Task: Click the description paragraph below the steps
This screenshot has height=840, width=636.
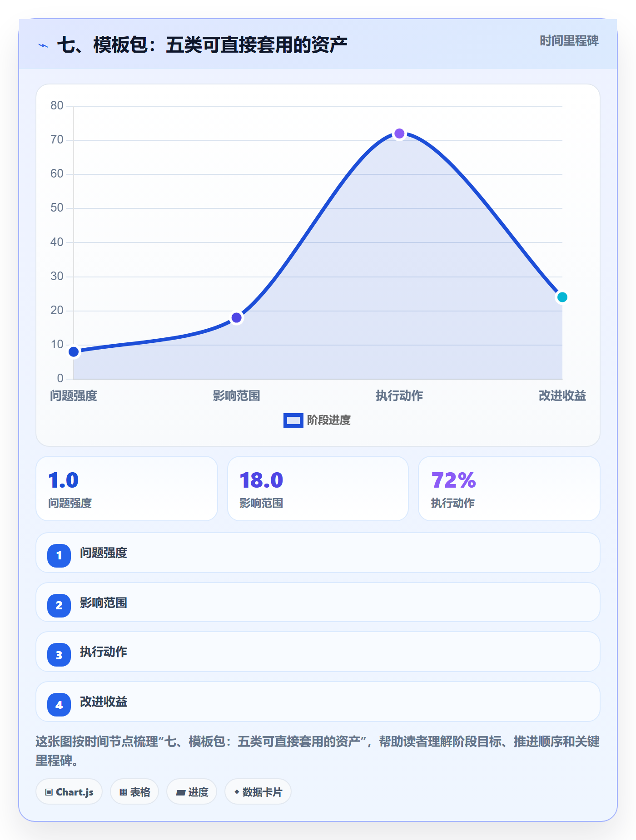Action: click(318, 751)
